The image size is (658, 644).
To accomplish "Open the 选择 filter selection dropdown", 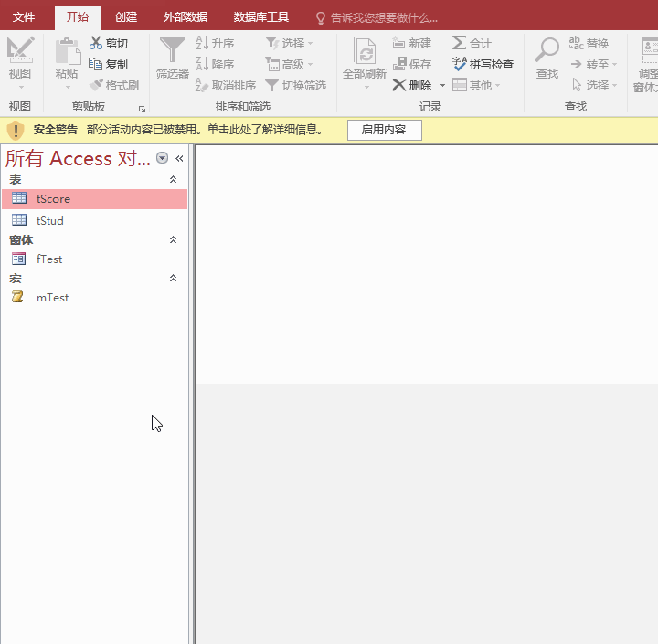I will point(290,43).
